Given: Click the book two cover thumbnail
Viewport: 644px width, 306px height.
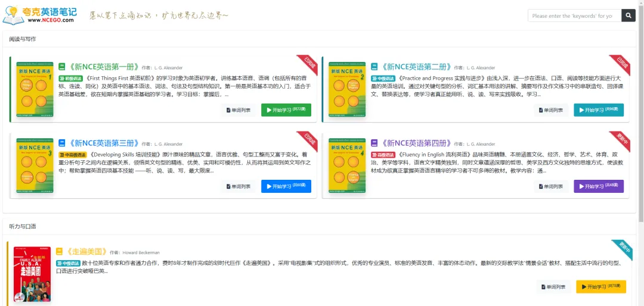Looking at the screenshot, I should 347,89.
